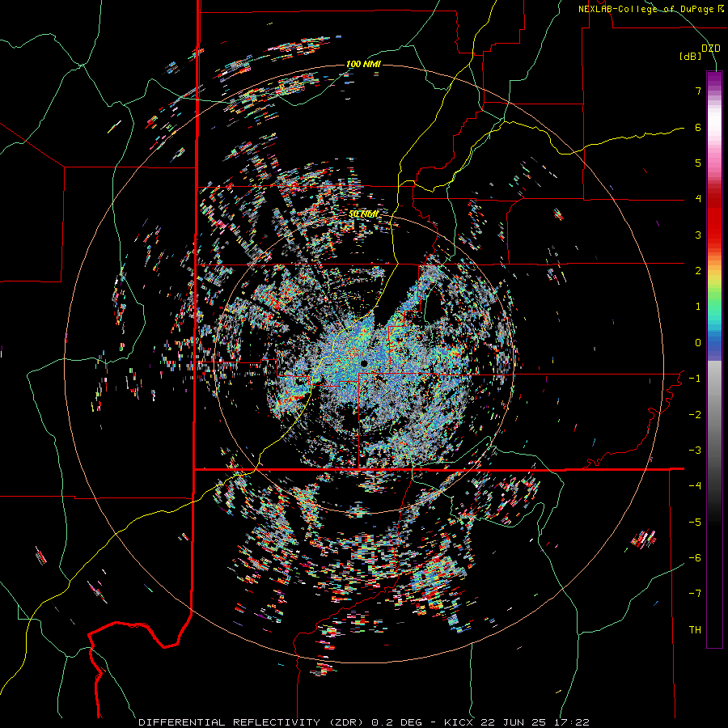Click the scale label 7
The width and height of the screenshot is (728, 728).
698,91
